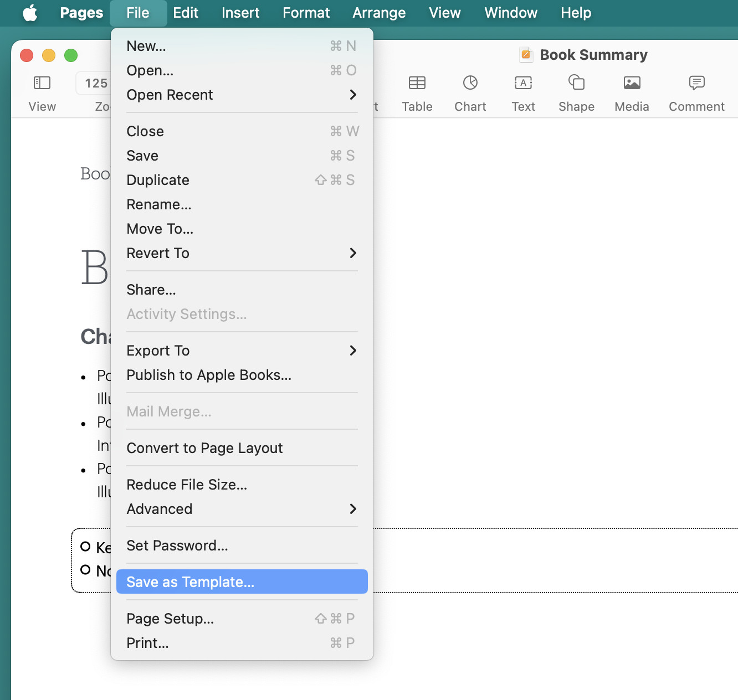Image resolution: width=738 pixels, height=700 pixels.
Task: Select Move To... menu item
Action: [242, 229]
